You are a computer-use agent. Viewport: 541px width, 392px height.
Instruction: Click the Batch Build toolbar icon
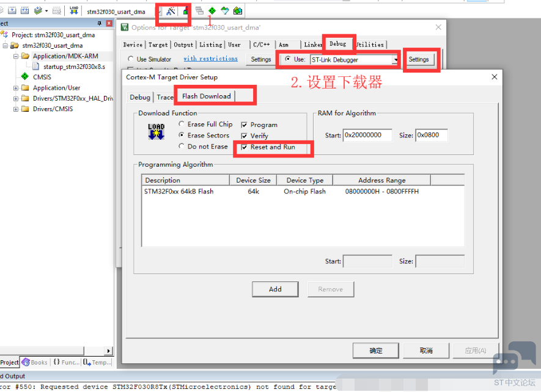(x=56, y=11)
